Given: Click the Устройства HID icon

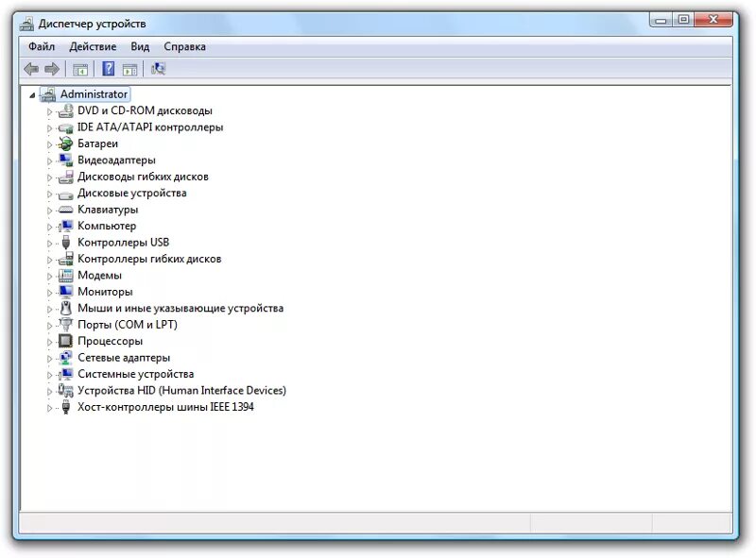Looking at the screenshot, I should (65, 390).
